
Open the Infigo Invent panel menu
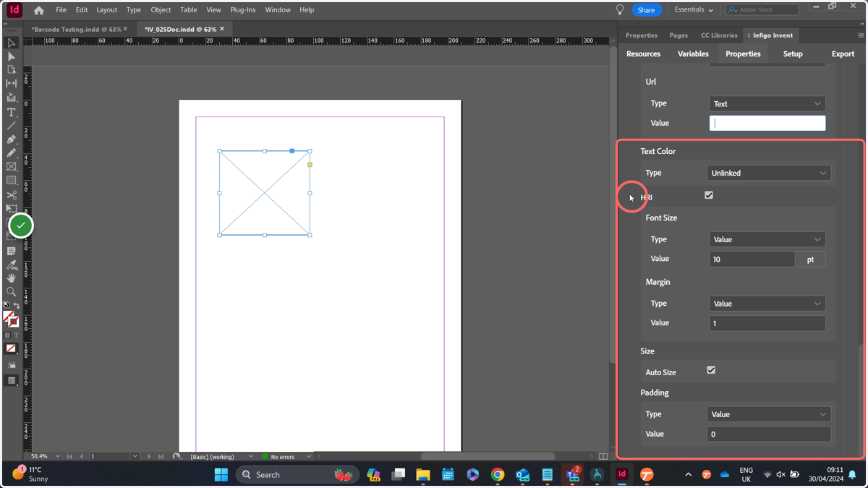[861, 35]
